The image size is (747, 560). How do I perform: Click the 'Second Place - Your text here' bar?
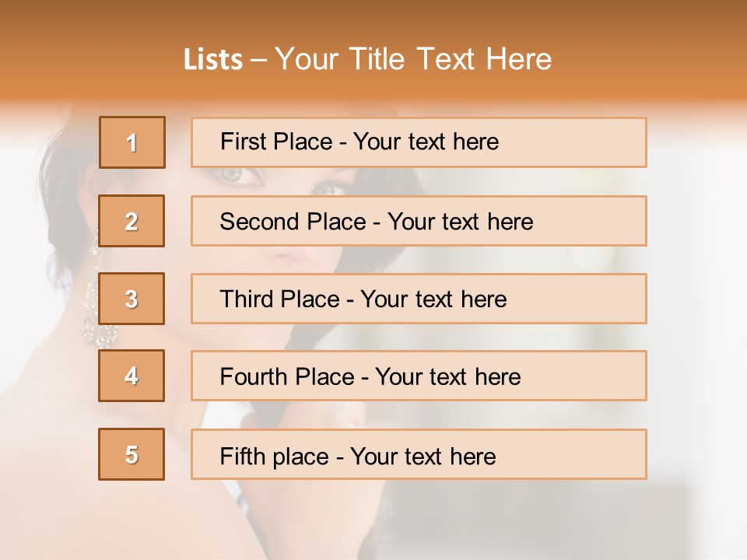[419, 221]
